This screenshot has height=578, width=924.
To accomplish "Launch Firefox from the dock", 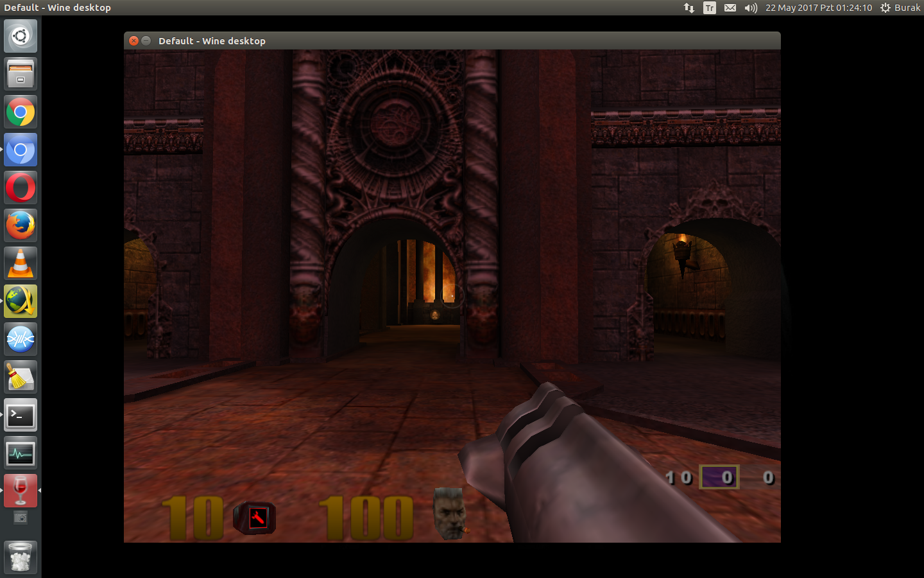I will 21,225.
